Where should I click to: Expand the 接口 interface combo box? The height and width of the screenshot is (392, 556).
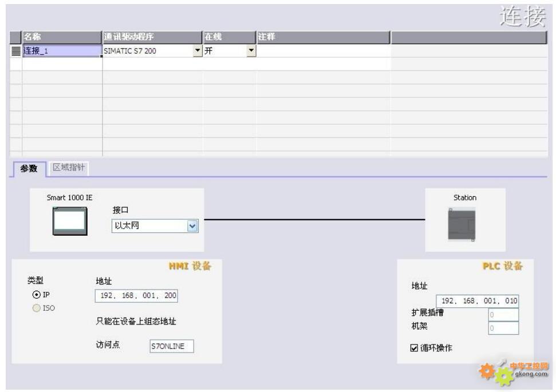point(155,226)
